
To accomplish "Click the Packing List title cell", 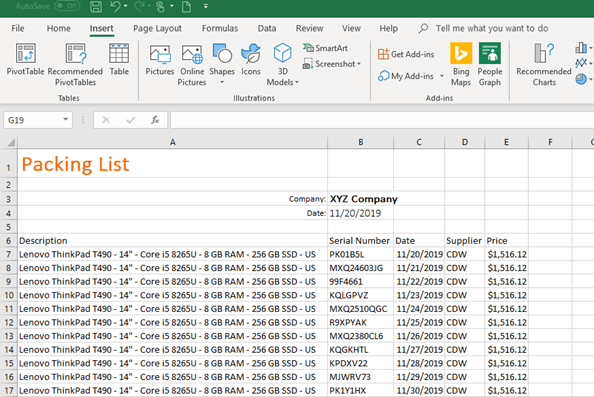I will pos(172,163).
